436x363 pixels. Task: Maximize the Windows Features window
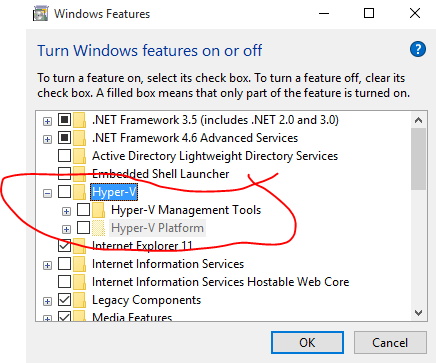point(369,14)
